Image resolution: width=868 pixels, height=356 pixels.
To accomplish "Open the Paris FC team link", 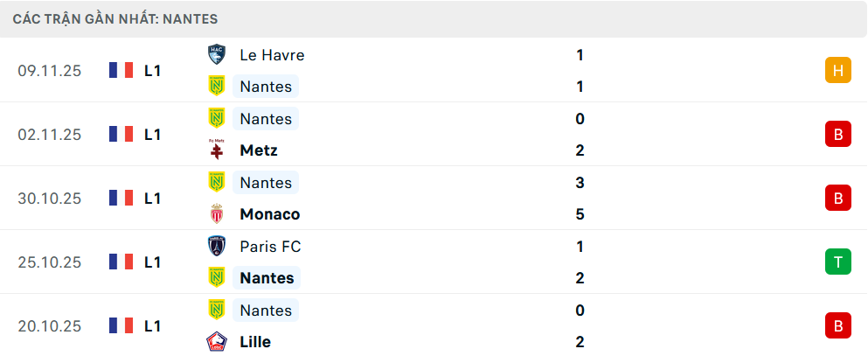I will pyautogui.click(x=270, y=247).
